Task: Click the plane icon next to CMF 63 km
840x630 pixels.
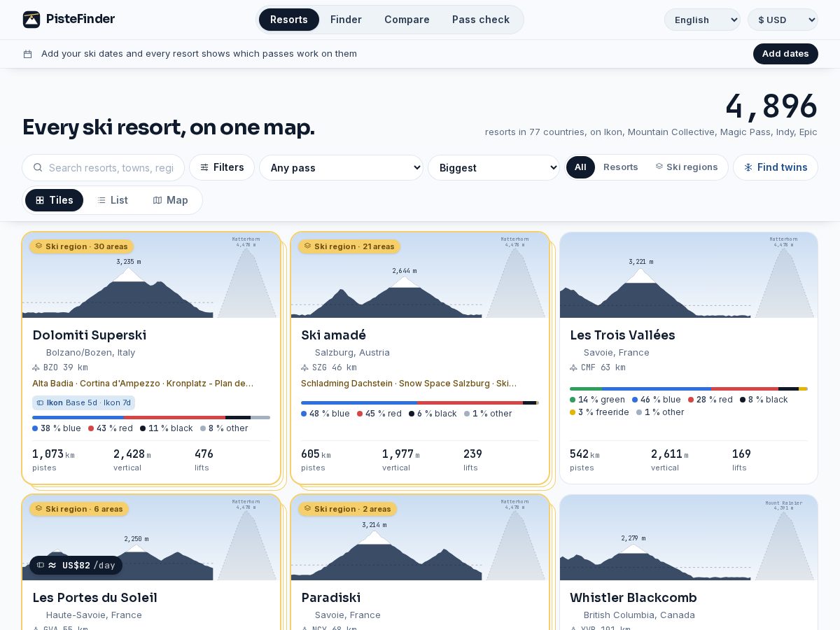Action: click(573, 367)
